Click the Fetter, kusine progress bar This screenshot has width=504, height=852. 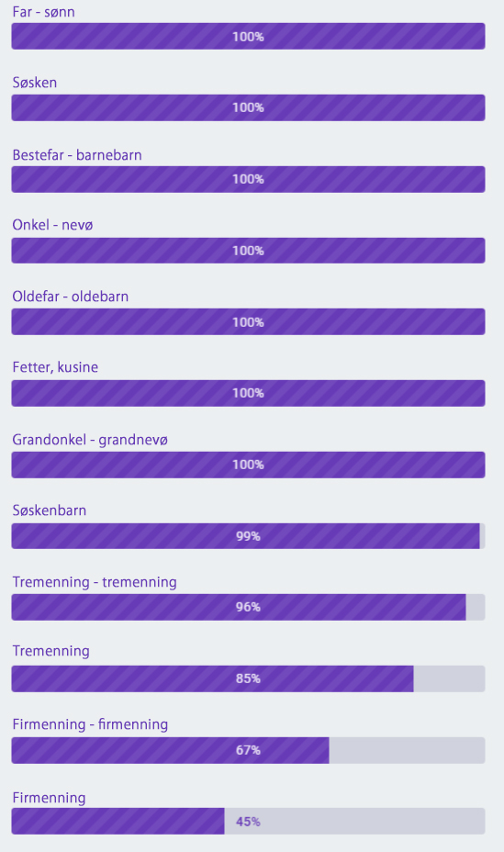[248, 393]
